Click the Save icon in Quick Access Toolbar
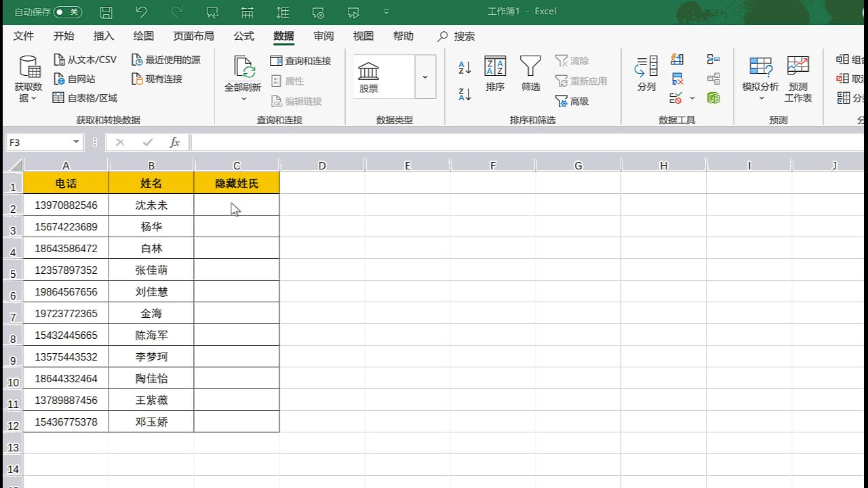Image resolution: width=868 pixels, height=488 pixels. tap(105, 11)
